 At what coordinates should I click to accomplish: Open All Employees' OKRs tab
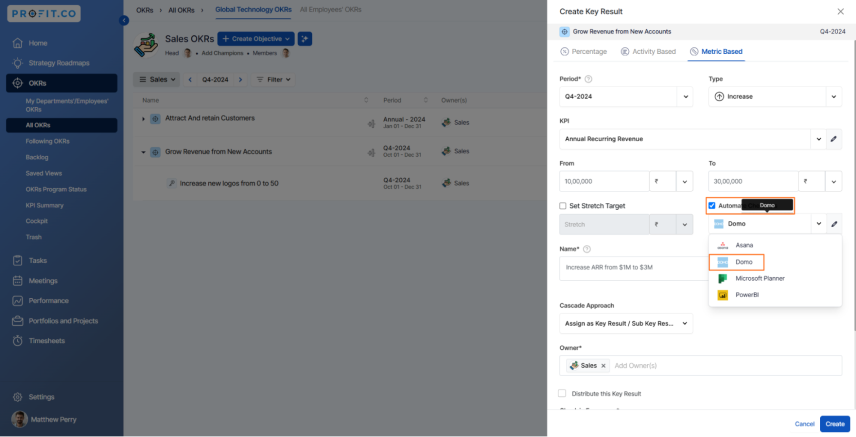pyautogui.click(x=330, y=9)
